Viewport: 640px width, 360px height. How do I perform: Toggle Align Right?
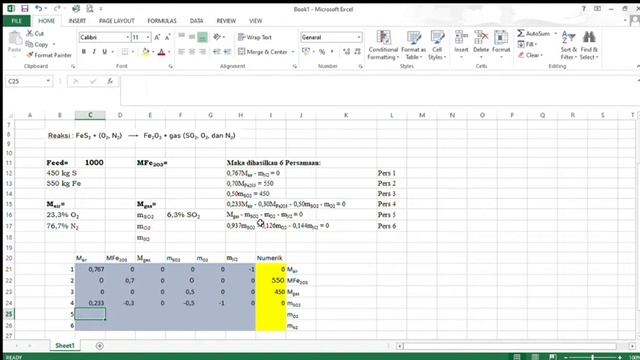[x=202, y=52]
